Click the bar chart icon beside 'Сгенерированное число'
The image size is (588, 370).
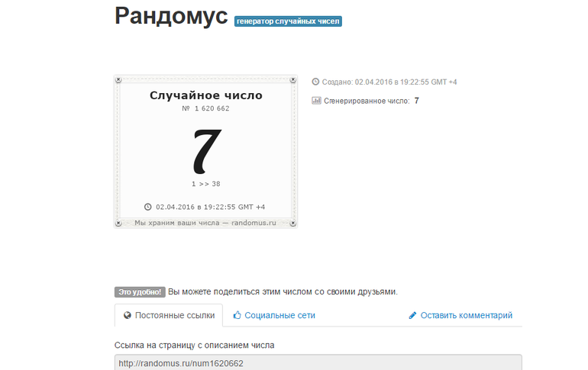click(x=316, y=100)
